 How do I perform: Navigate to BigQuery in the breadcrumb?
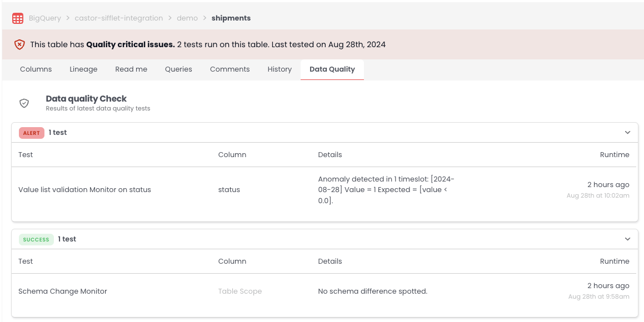coord(44,18)
